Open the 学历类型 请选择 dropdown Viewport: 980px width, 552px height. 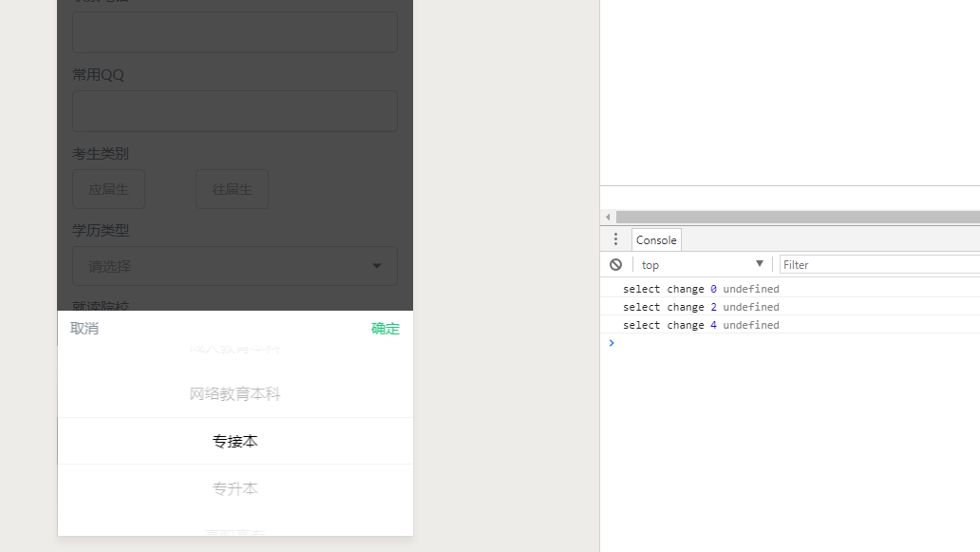coord(235,266)
